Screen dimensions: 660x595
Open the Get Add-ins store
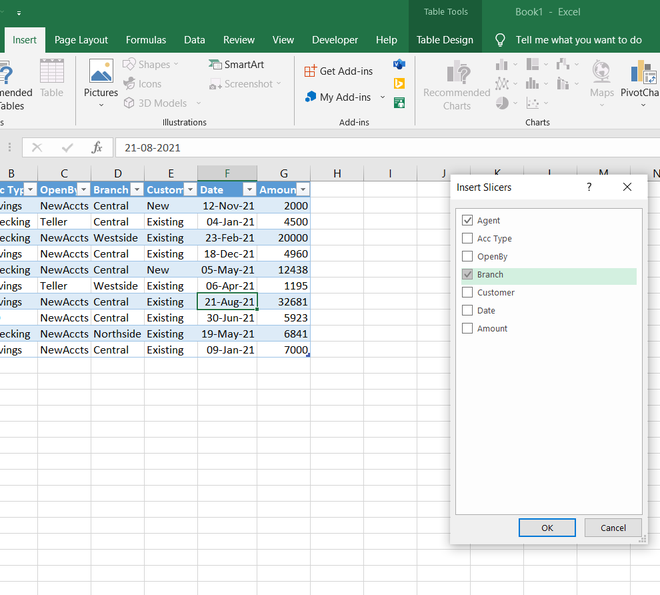pos(337,71)
